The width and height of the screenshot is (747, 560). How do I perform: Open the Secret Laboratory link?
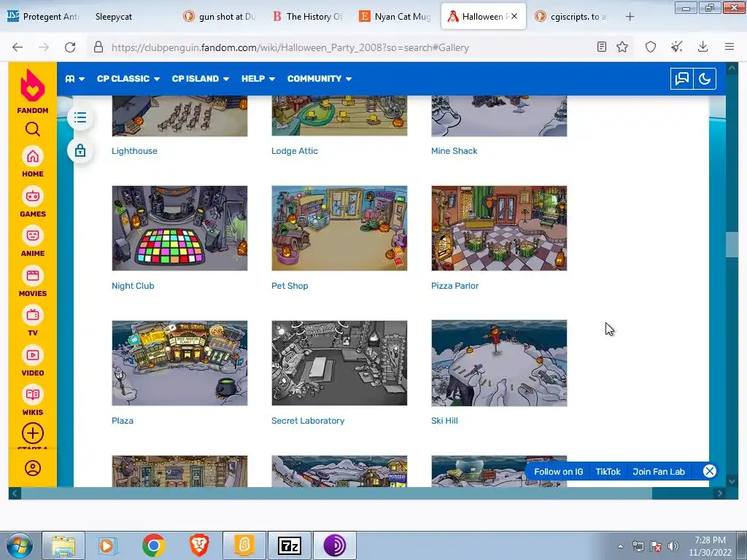(308, 421)
